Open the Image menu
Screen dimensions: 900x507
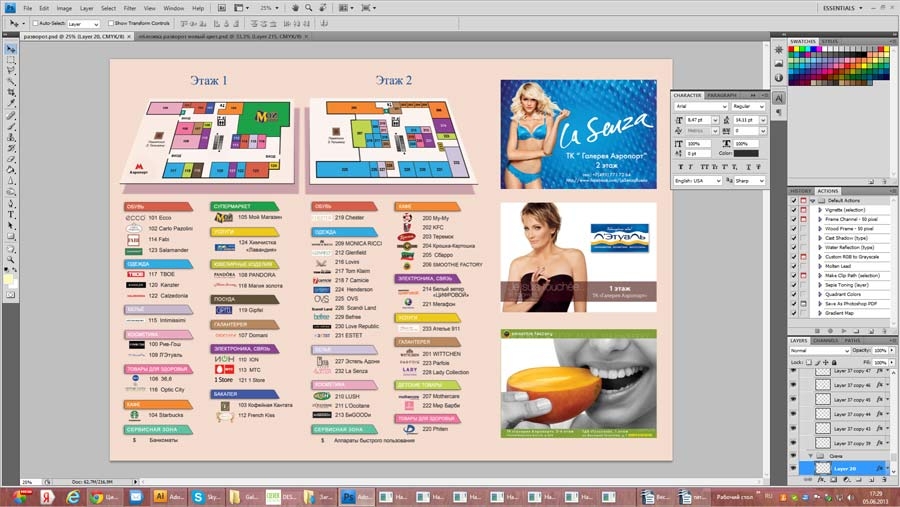pyautogui.click(x=64, y=8)
